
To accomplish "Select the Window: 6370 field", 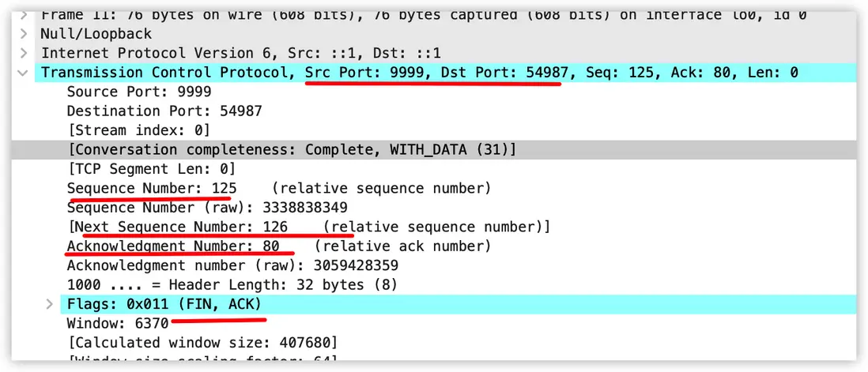I will coord(118,323).
